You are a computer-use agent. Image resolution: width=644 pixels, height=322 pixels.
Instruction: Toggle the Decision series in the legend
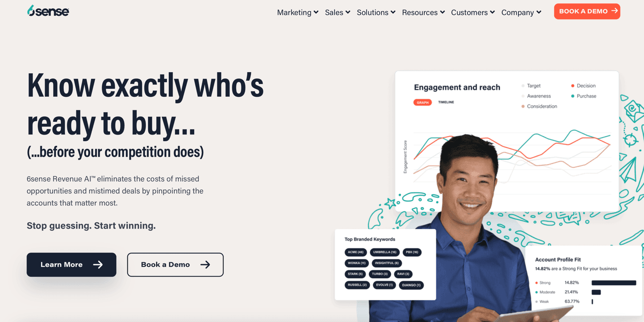pyautogui.click(x=583, y=86)
